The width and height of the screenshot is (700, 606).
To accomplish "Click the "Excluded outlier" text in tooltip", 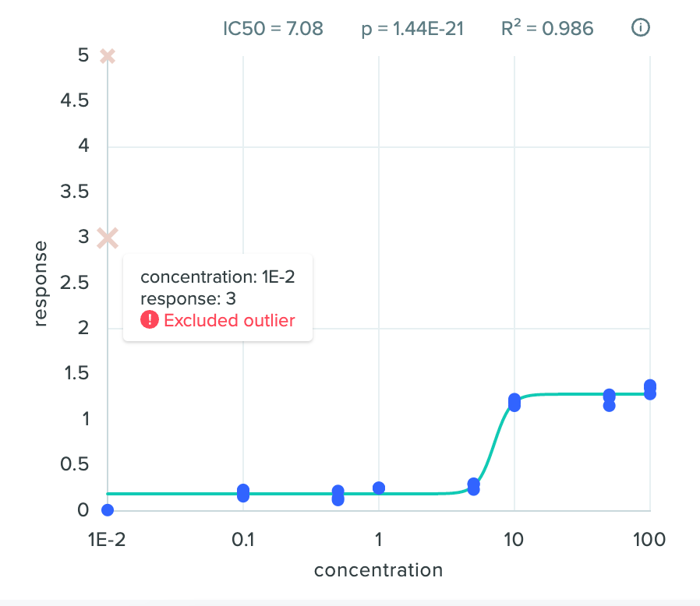I will (x=229, y=320).
